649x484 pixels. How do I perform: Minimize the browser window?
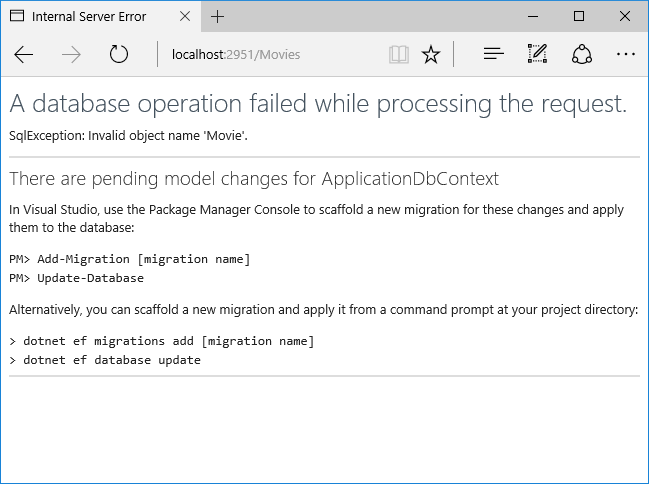(532, 17)
